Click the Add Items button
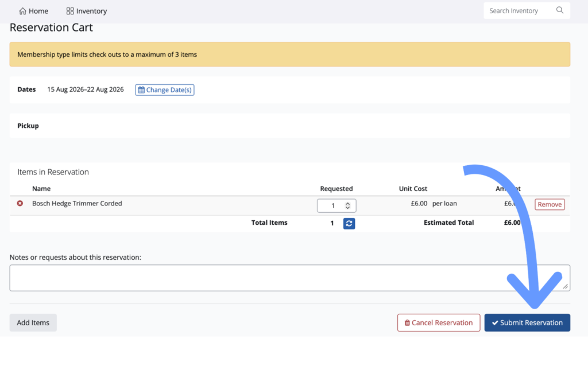The height and width of the screenshot is (370, 588). point(33,323)
